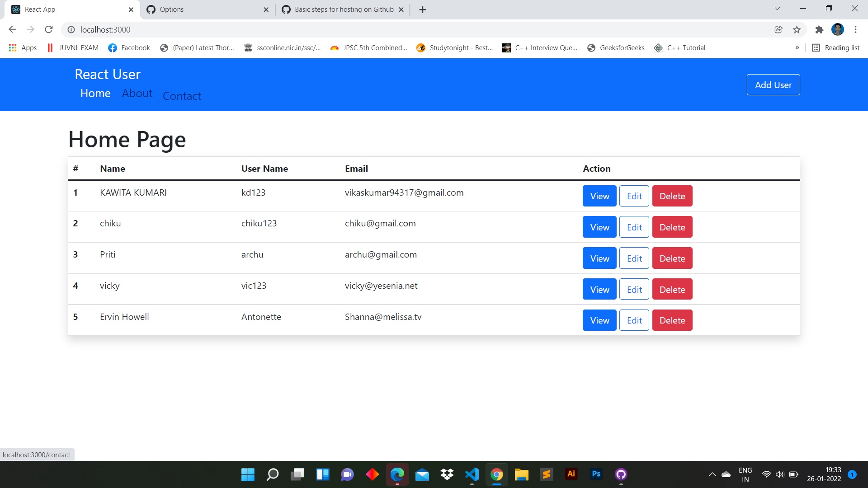The height and width of the screenshot is (488, 868).
Task: Reload the page with the refresh icon
Action: coord(48,29)
